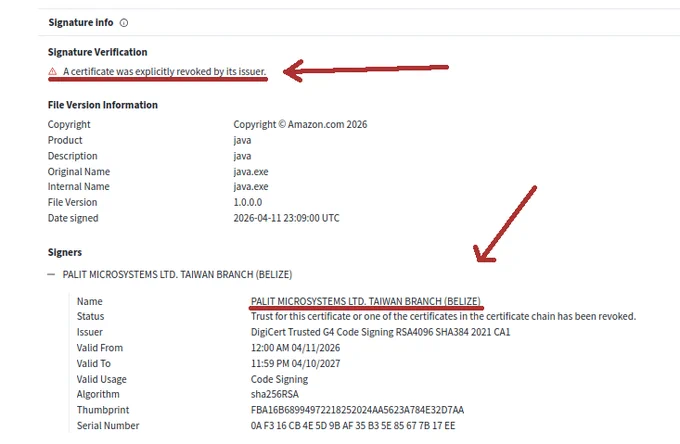The image size is (680, 444).
Task: Select the 'Code Signing' usage value
Action: coord(279,379)
